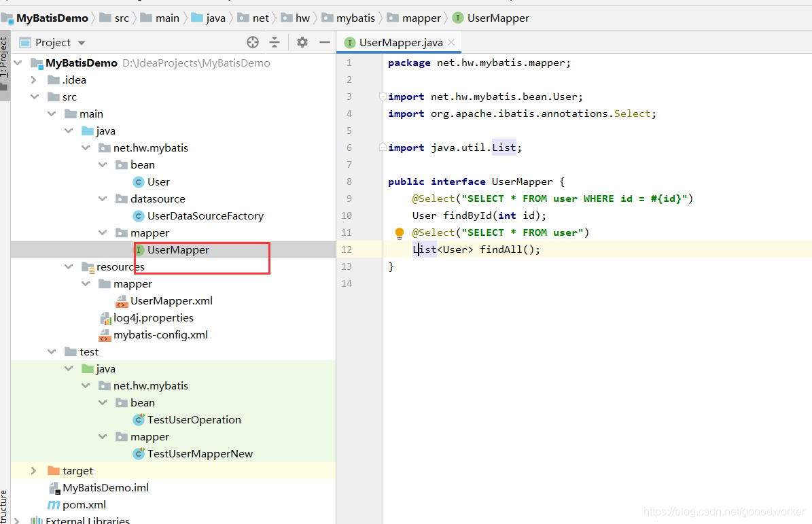Collapse the test java folder
812x524 pixels.
(69, 368)
